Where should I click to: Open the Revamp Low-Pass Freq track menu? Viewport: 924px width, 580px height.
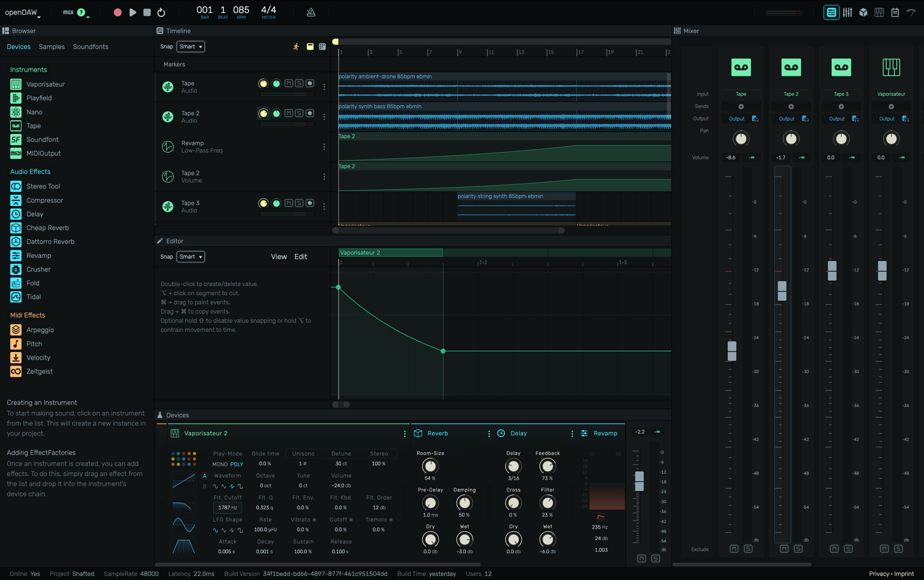pyautogui.click(x=324, y=147)
